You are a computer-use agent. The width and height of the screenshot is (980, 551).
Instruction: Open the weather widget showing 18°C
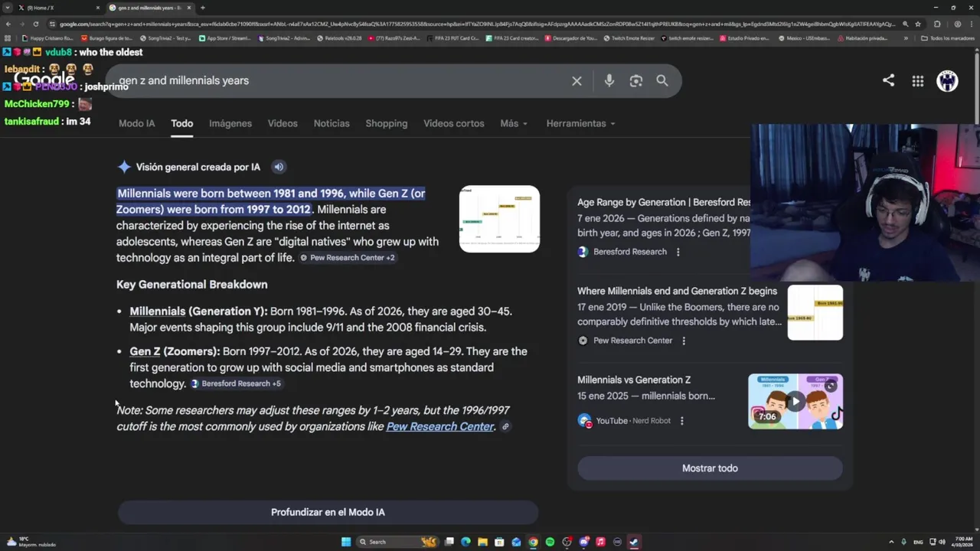pos(31,542)
